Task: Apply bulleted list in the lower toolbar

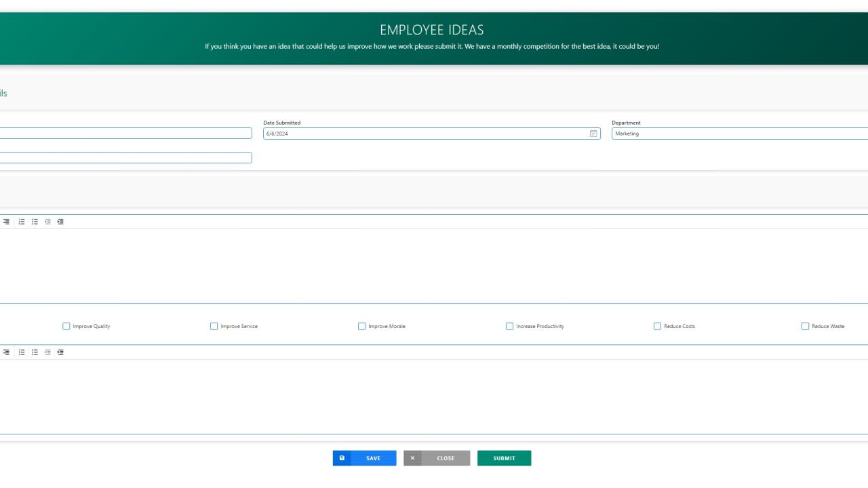Action: 34,352
